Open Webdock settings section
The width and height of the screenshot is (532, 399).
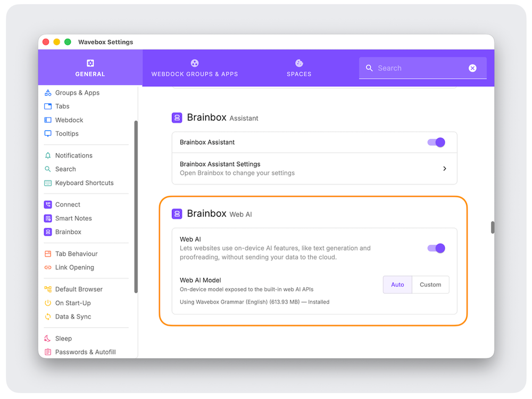(69, 120)
